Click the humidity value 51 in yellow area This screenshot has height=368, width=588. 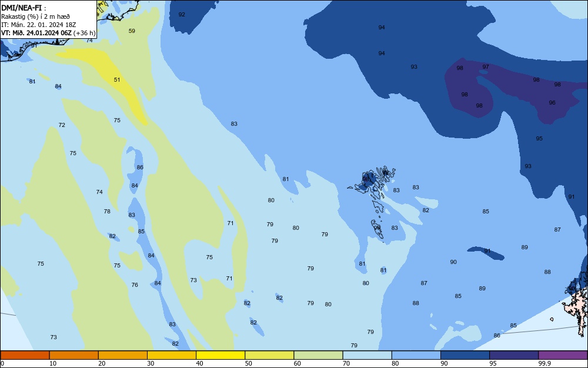point(117,79)
